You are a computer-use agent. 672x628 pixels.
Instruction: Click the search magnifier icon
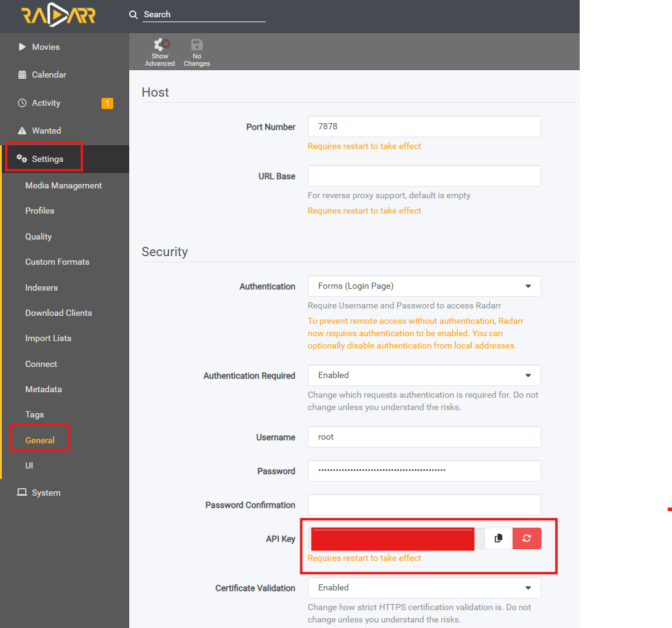[x=134, y=15]
